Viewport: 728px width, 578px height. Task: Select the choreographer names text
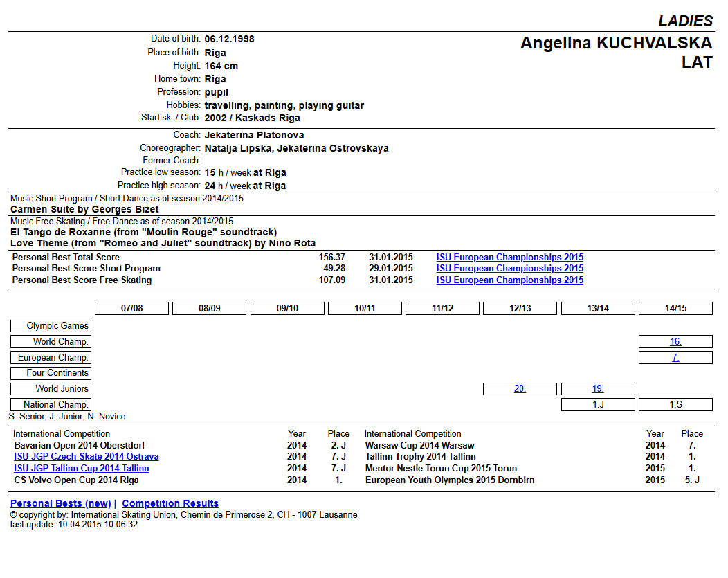click(297, 149)
